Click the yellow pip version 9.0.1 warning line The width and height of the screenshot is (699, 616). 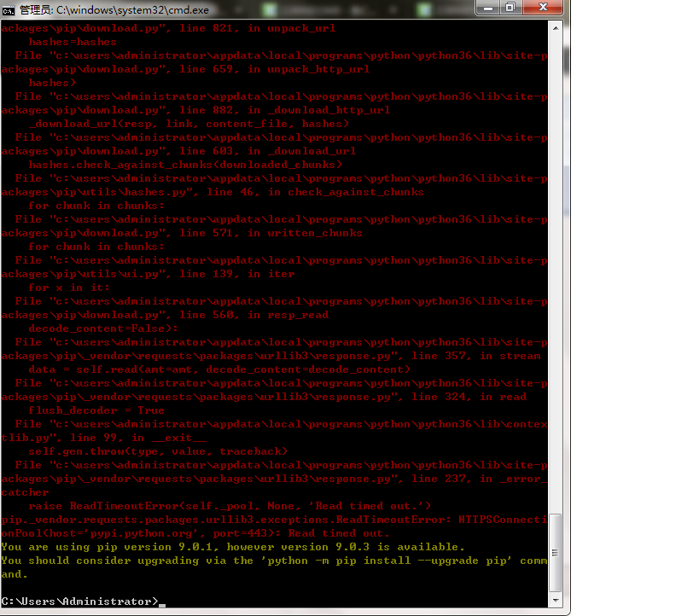233,547
